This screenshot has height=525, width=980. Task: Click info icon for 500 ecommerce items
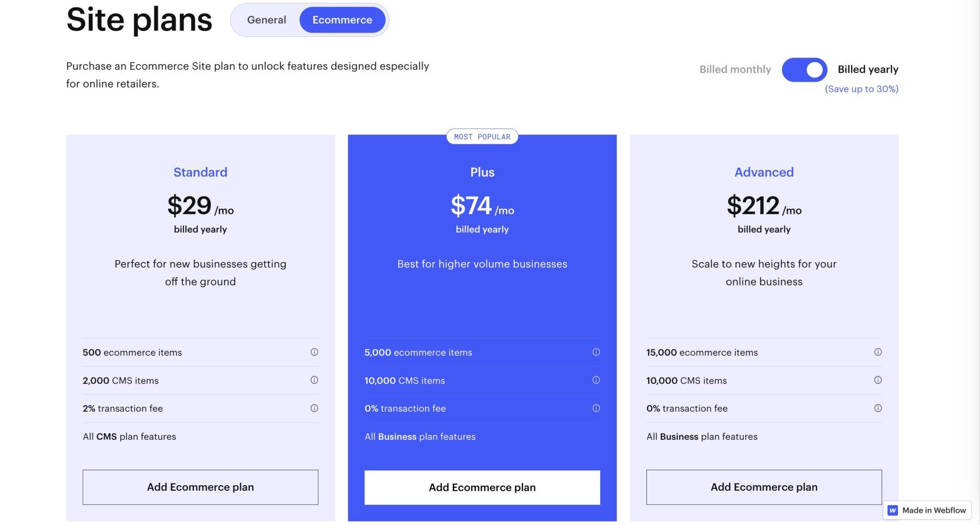(x=314, y=352)
